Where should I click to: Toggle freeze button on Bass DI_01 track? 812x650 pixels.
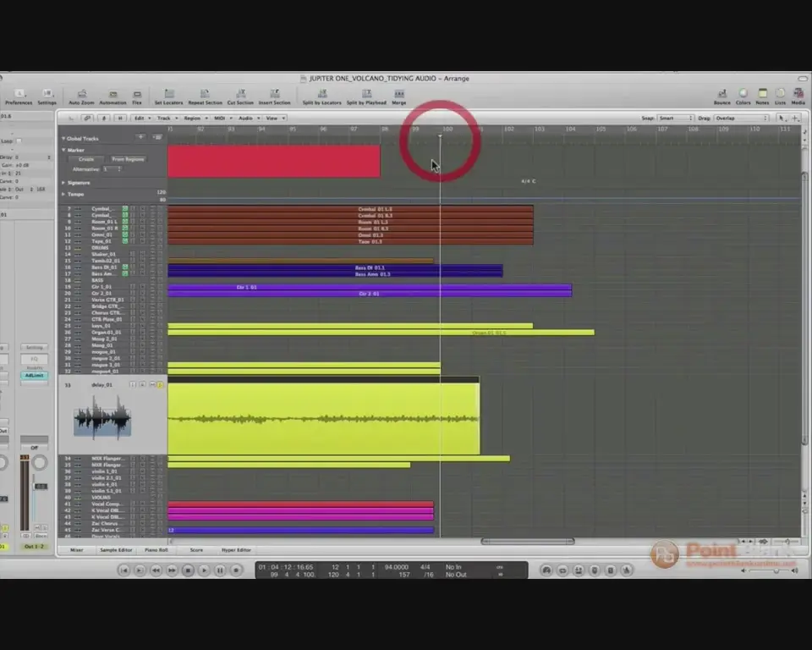125,267
